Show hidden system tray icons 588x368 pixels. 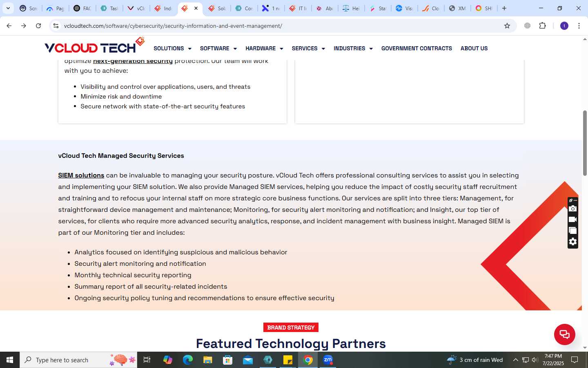515,360
